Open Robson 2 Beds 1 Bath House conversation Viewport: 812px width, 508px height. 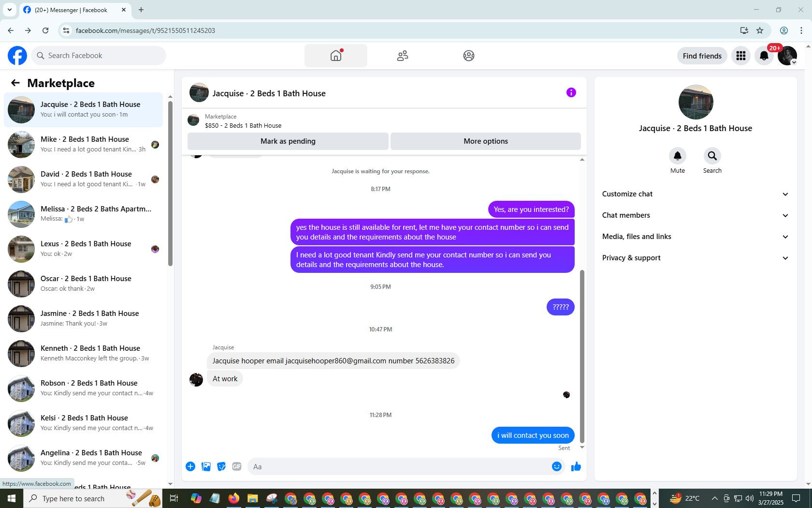[x=83, y=388]
